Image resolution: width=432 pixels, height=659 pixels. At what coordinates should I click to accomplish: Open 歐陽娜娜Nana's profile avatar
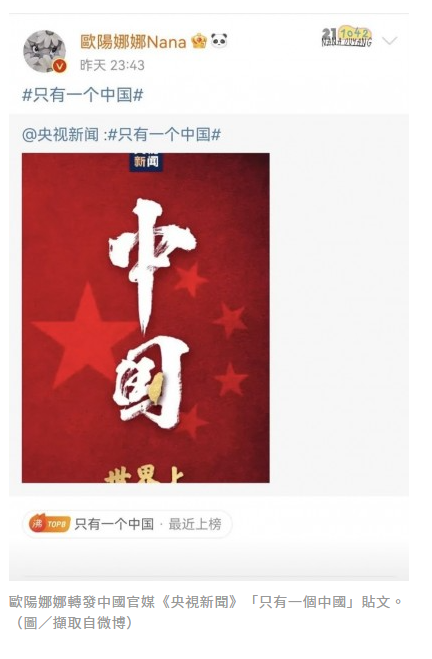coord(44,51)
